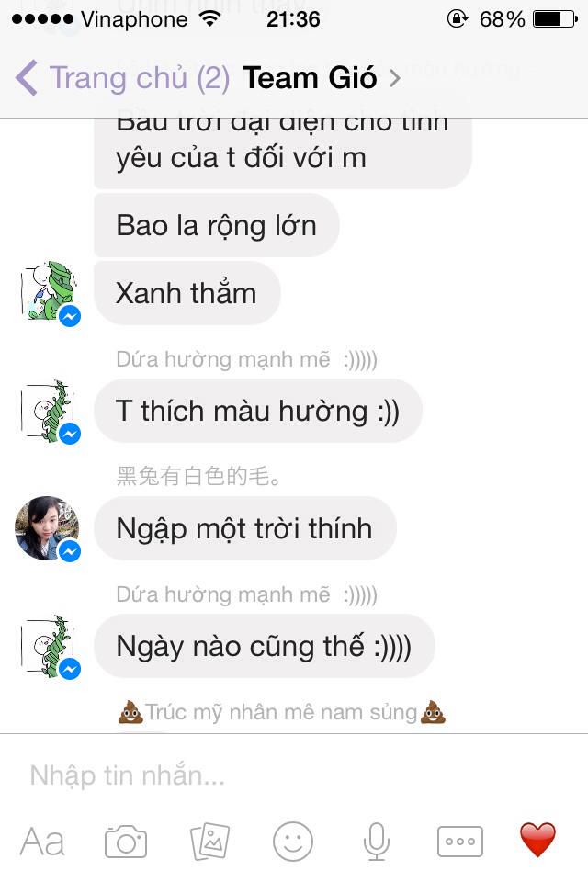Expand Team Gió conversation details chevron

tap(395, 78)
